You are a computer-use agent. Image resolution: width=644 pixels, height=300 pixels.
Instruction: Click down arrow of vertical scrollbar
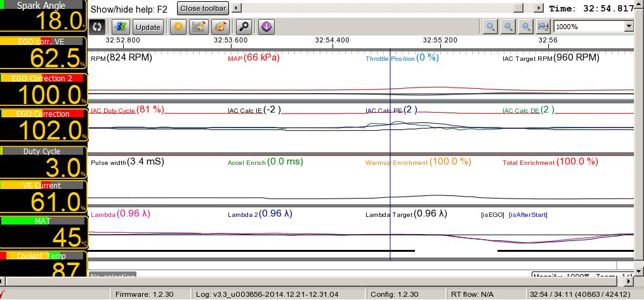point(639,271)
